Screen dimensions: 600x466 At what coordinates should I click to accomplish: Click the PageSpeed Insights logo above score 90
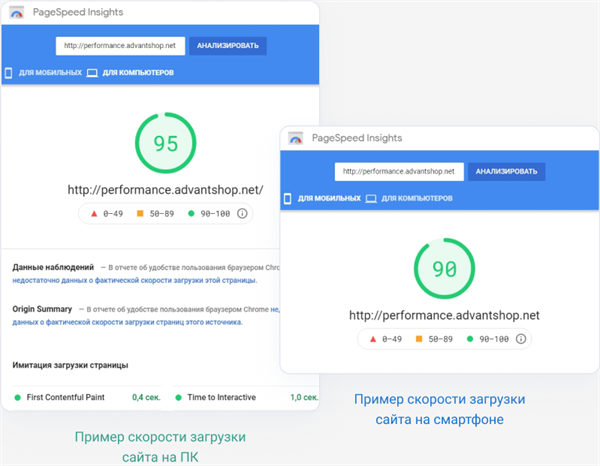coord(295,140)
